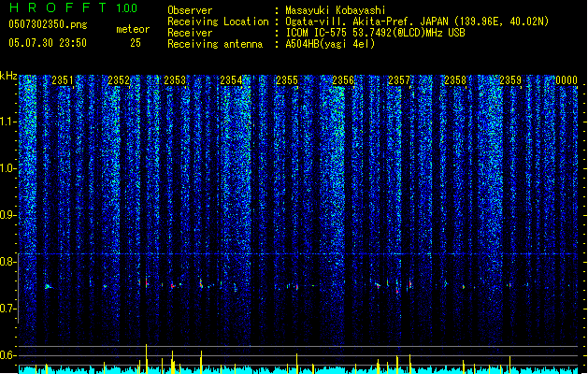Click the HROFFT 1.0.0 title text
Viewport: 588px width, 374px height.
pyautogui.click(x=73, y=7)
